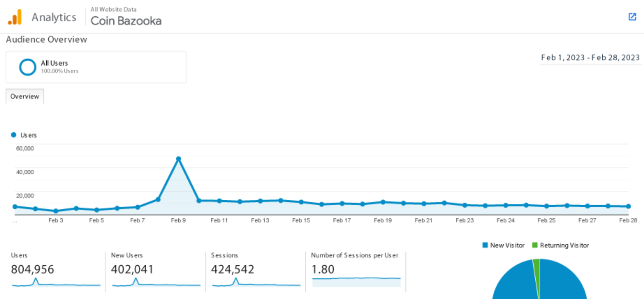
Task: Click the Feb 23 axis label
Action: [465, 220]
